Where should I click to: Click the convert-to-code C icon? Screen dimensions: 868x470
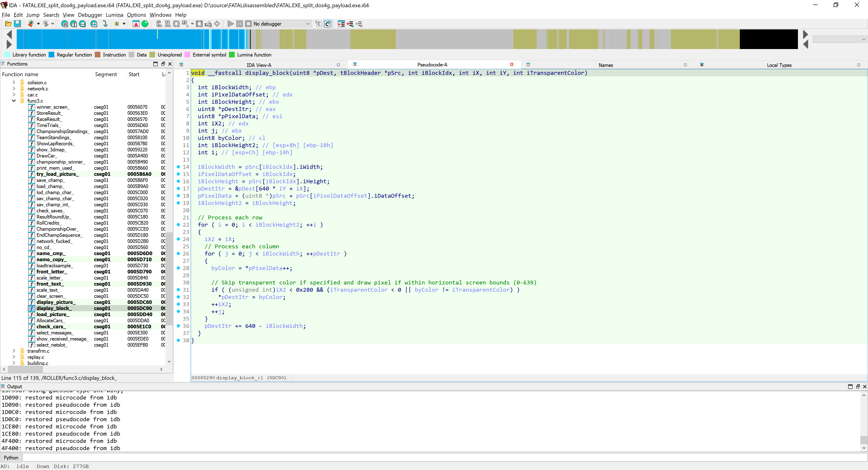click(x=159, y=23)
